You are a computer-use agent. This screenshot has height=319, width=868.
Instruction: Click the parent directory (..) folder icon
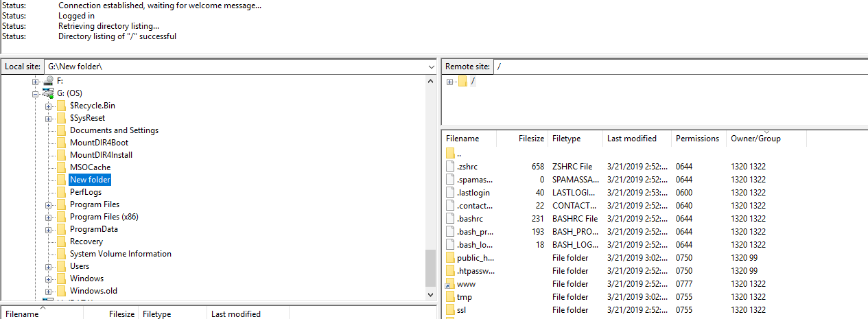(450, 153)
